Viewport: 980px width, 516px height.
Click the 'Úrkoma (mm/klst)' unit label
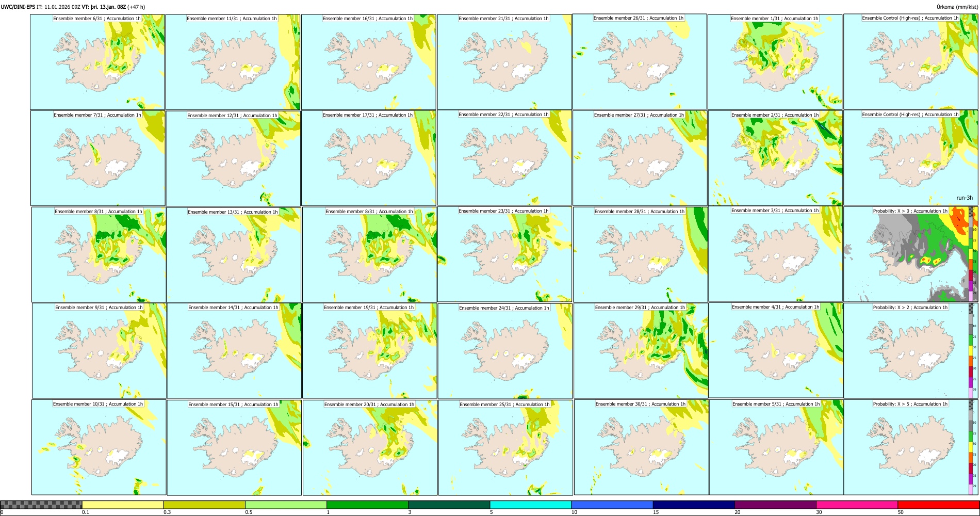957,7
